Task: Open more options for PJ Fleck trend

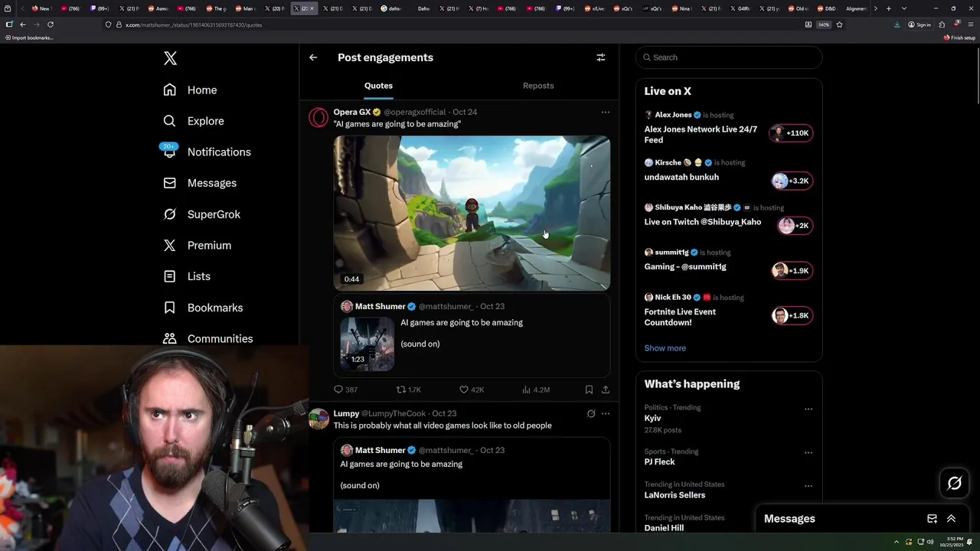Action: tap(808, 452)
